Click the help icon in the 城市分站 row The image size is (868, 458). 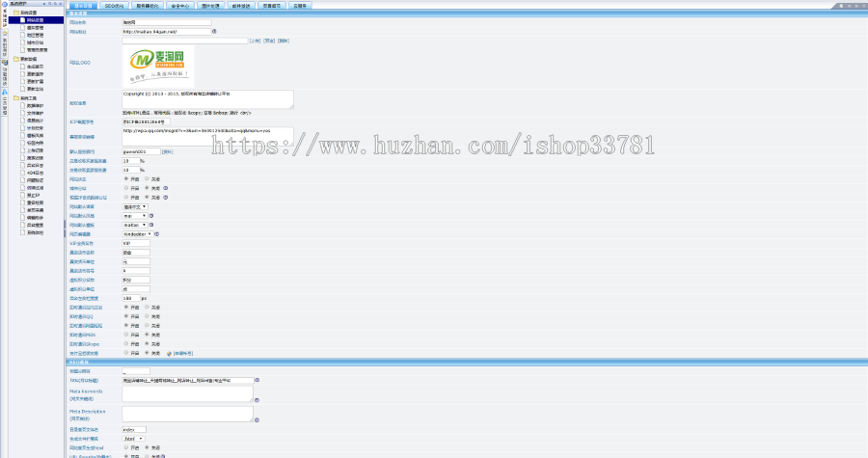point(166,188)
